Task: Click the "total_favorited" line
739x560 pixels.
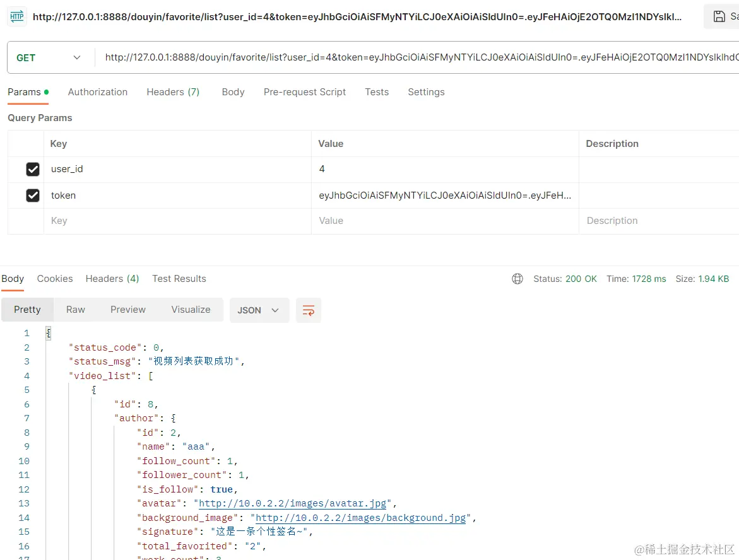Action: 202,546
